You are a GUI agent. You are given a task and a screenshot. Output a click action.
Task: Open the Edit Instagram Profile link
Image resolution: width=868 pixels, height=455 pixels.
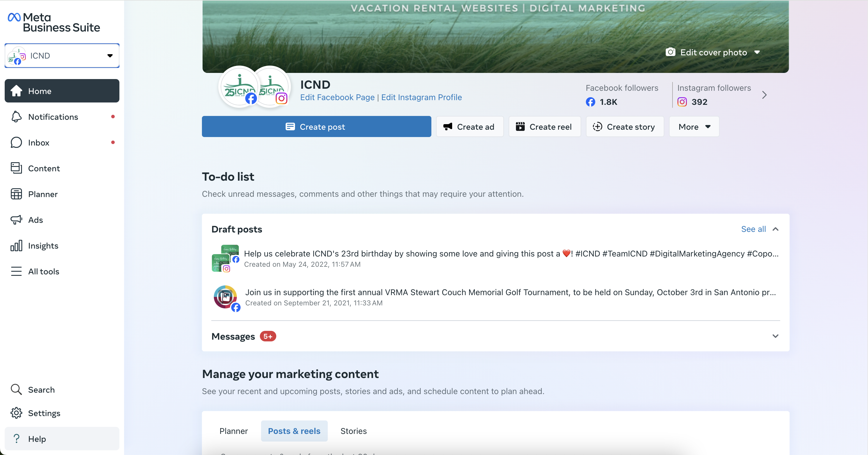[x=421, y=97]
